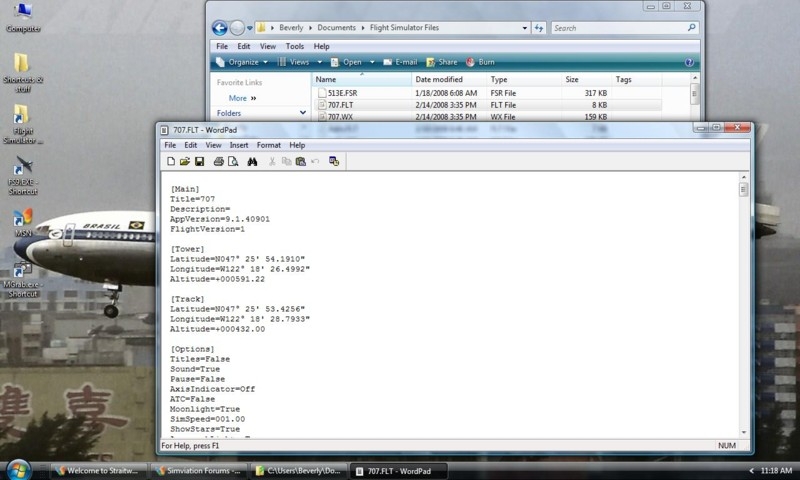Viewport: 800px width, 480px height.
Task: Expand the Folders pane chevron
Action: pyautogui.click(x=302, y=113)
